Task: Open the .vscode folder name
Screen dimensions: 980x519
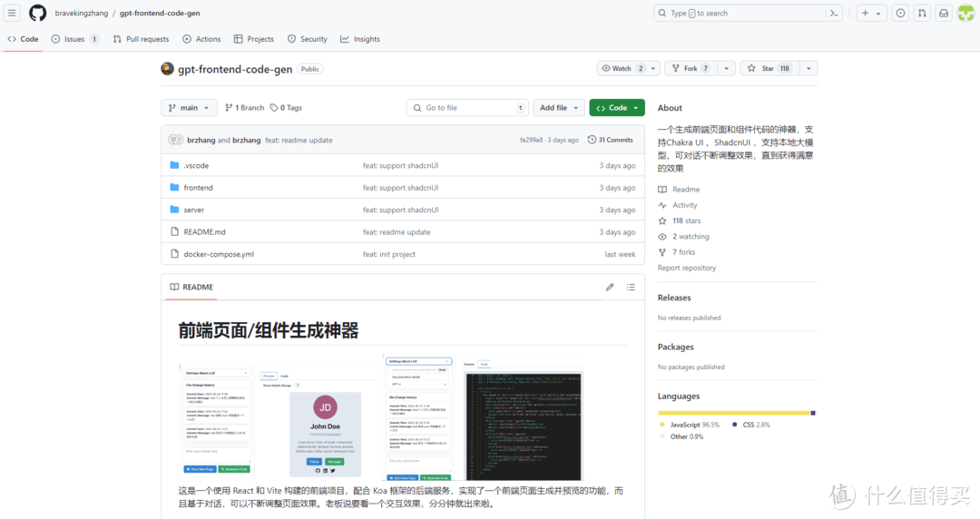Action: (196, 166)
